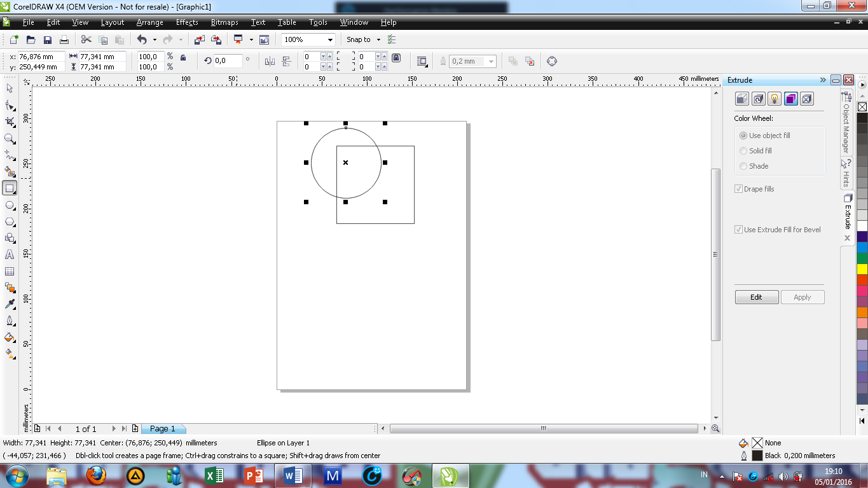Viewport: 868px width, 488px height.
Task: Choose the Crop tool
Action: point(10,122)
